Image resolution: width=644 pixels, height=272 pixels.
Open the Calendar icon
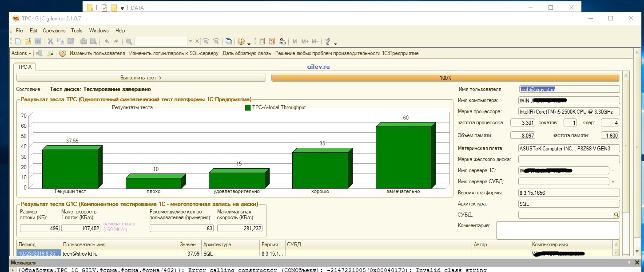[272, 41]
